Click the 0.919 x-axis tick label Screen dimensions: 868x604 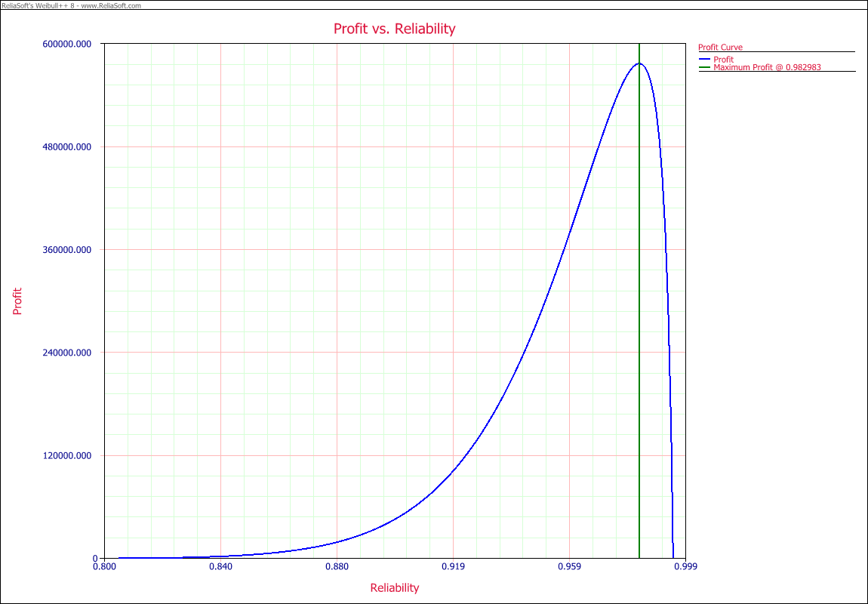pos(453,566)
